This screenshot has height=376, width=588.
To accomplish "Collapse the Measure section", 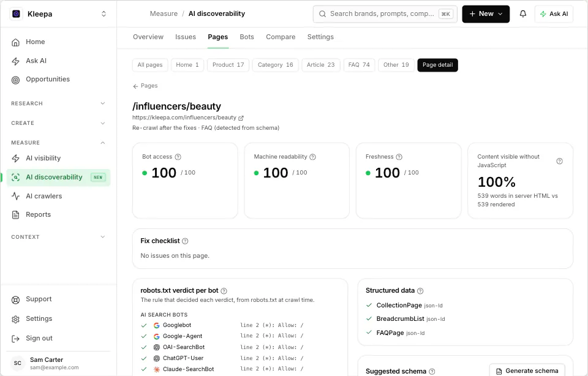I will click(x=59, y=143).
